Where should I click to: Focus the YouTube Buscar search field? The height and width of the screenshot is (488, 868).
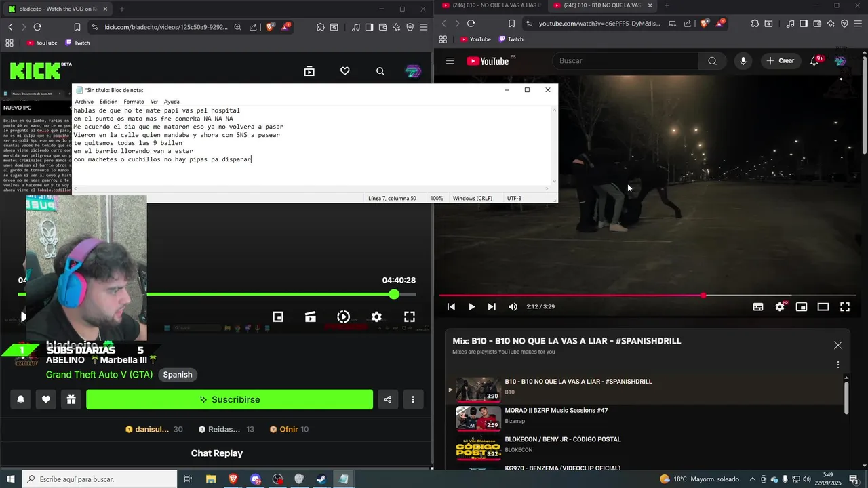click(x=625, y=61)
